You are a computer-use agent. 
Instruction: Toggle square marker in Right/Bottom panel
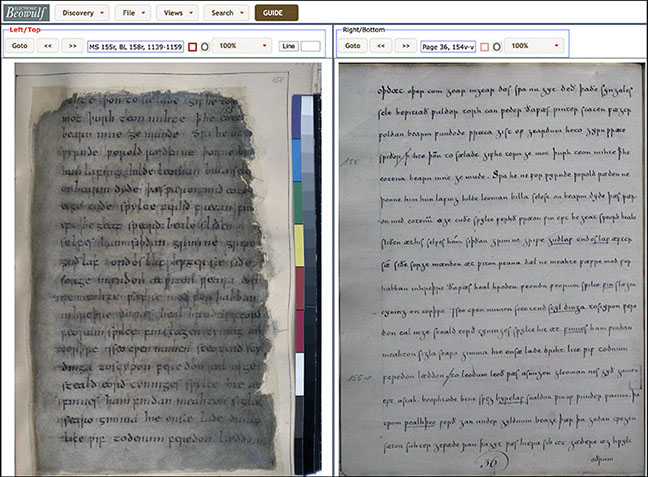click(484, 47)
